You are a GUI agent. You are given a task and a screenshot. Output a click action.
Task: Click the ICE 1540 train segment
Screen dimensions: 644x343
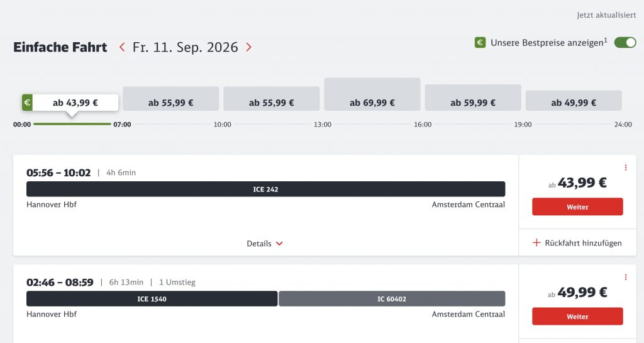[152, 299]
